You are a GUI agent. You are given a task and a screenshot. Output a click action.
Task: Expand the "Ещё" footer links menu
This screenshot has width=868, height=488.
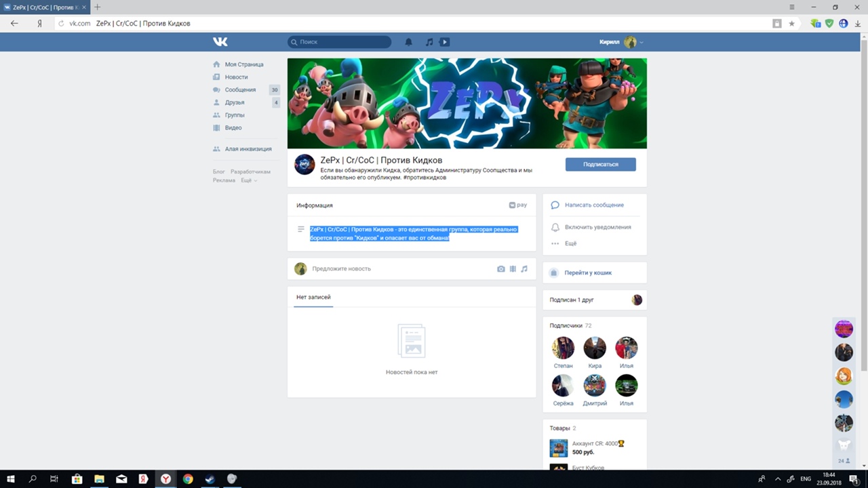point(248,180)
